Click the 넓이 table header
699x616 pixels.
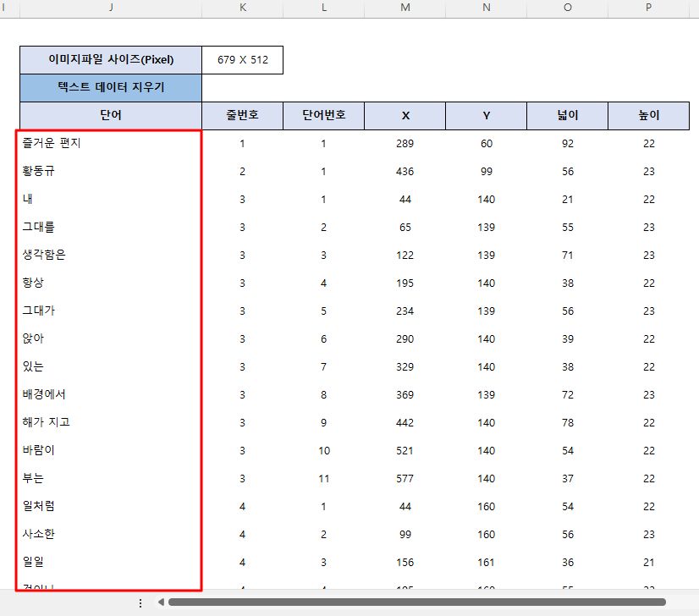tap(568, 116)
